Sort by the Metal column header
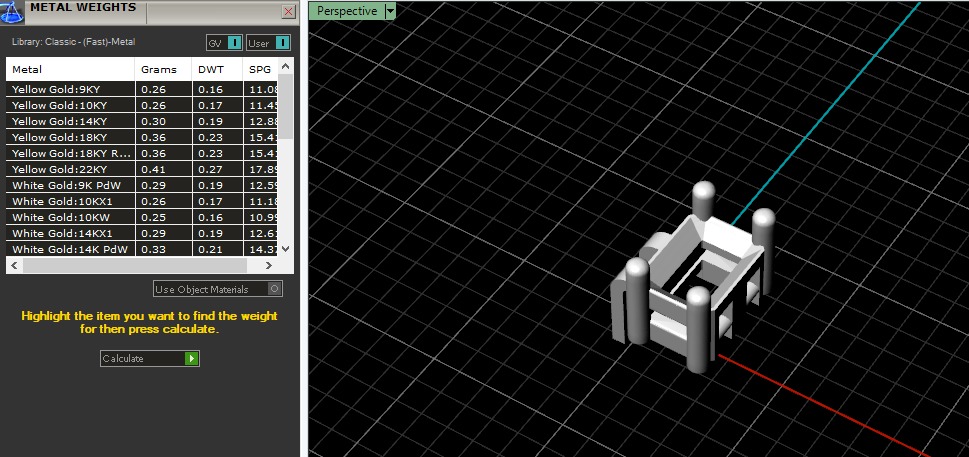This screenshot has width=969, height=457. pyautogui.click(x=70, y=69)
